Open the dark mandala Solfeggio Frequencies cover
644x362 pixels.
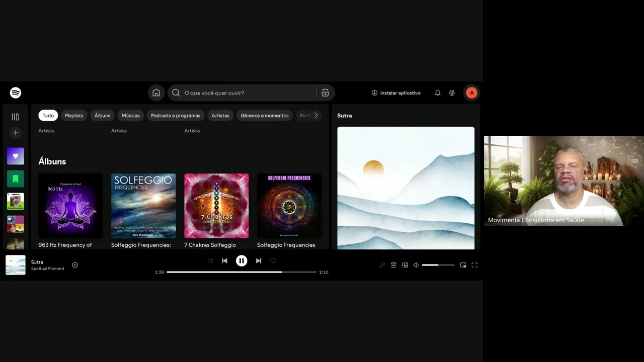[289, 206]
